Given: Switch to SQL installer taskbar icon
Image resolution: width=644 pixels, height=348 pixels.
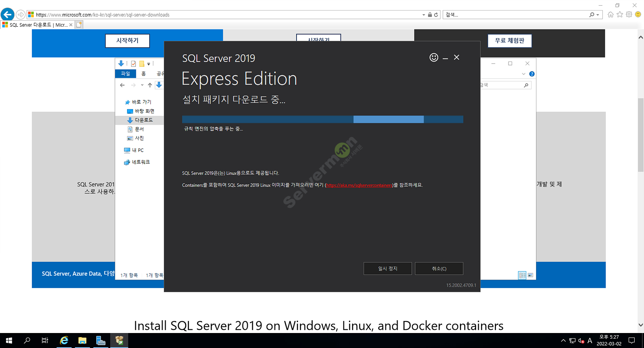Looking at the screenshot, I should coord(119,341).
